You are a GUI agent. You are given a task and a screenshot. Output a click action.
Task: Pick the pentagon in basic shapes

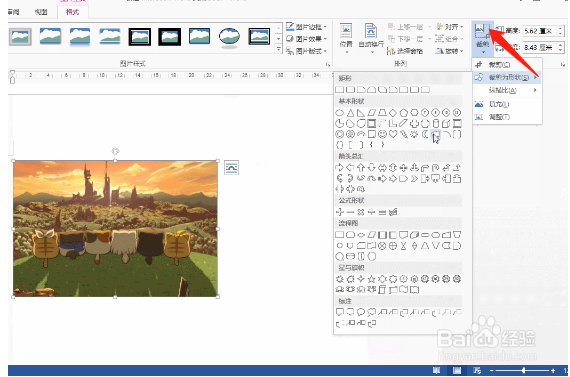tap(404, 113)
